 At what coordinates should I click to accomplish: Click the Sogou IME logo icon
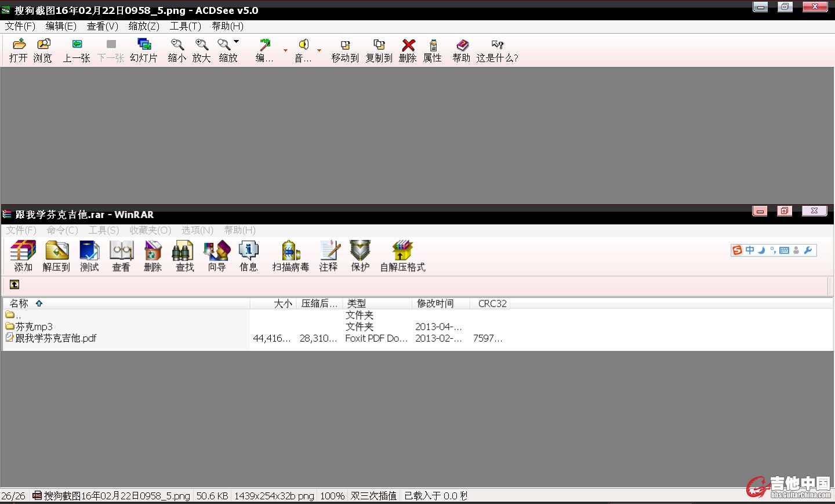(x=738, y=250)
